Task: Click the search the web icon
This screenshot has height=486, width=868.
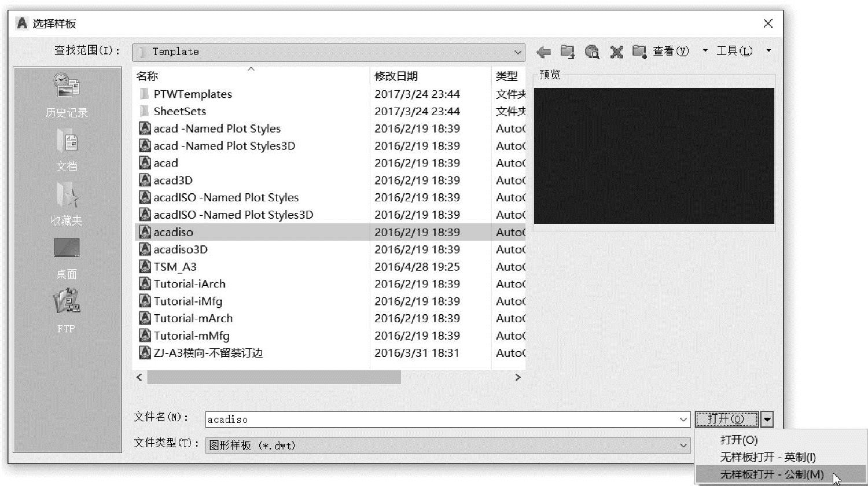Action: click(592, 52)
